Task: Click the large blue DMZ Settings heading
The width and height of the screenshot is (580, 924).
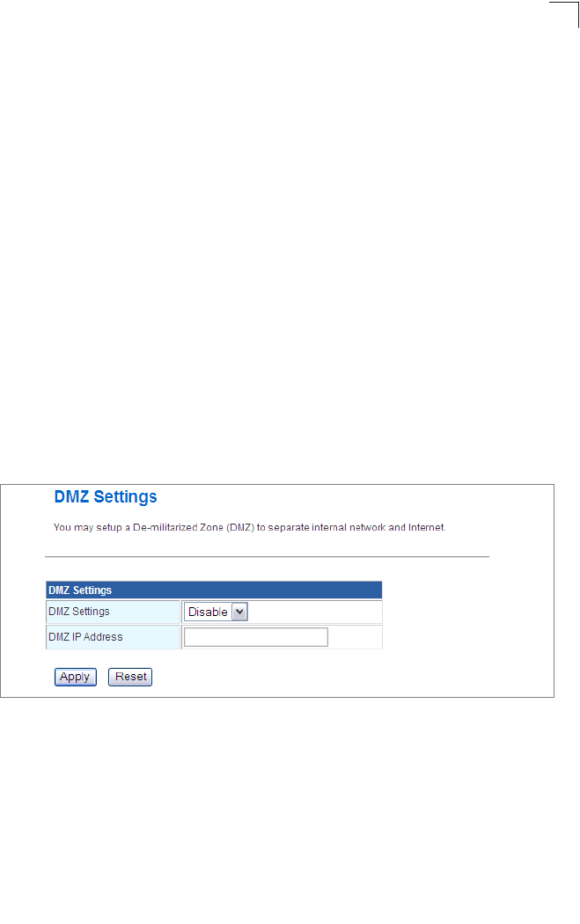Action: point(106,497)
